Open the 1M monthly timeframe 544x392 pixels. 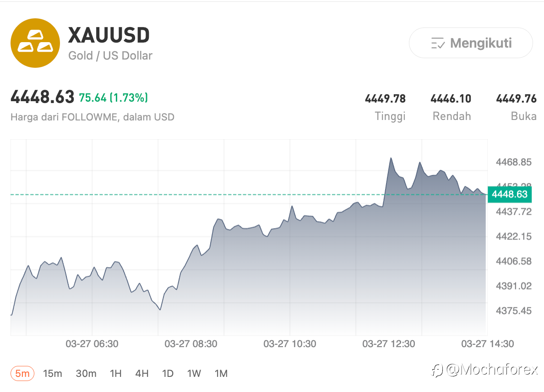tap(221, 374)
